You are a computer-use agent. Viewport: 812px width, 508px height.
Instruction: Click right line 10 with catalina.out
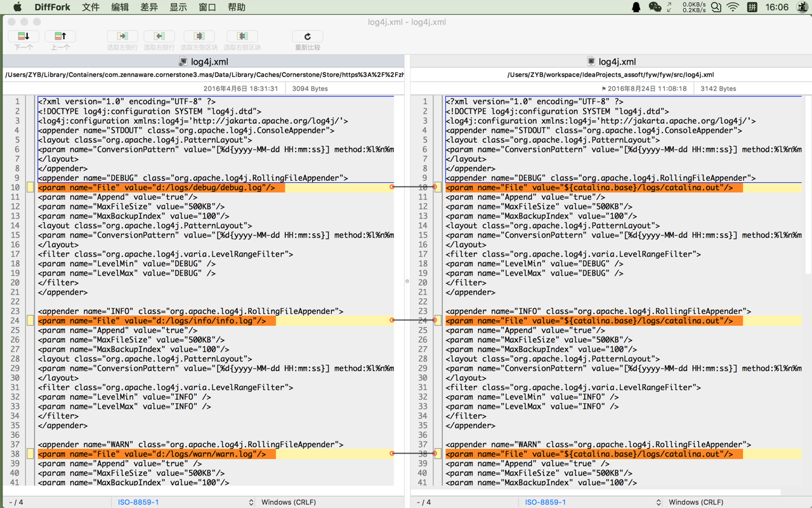coord(624,187)
